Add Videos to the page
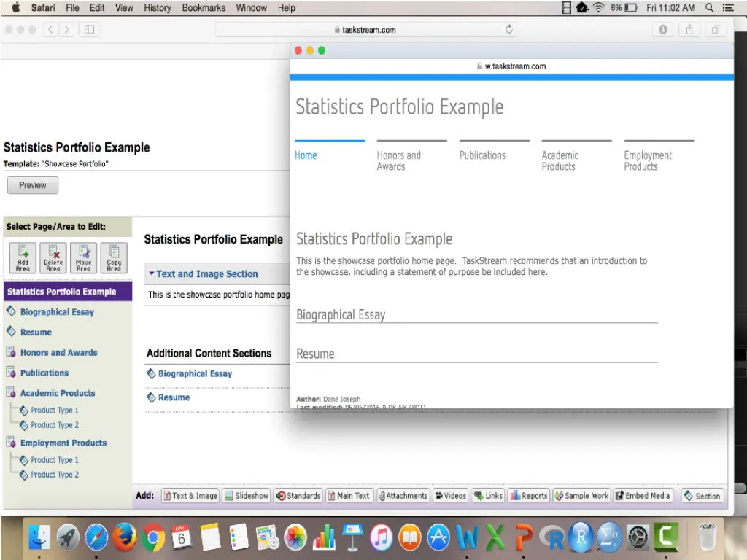The height and width of the screenshot is (560, 747). point(451,496)
